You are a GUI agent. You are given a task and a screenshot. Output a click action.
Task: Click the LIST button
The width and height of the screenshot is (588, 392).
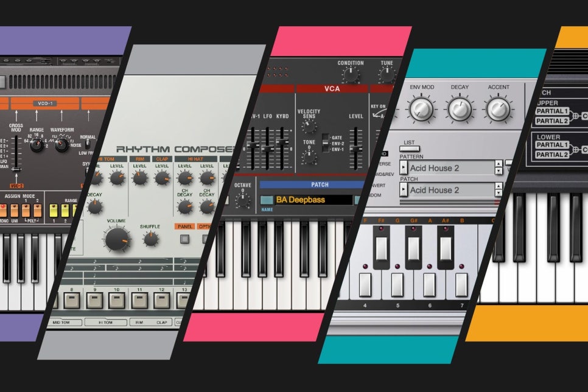[410, 149]
